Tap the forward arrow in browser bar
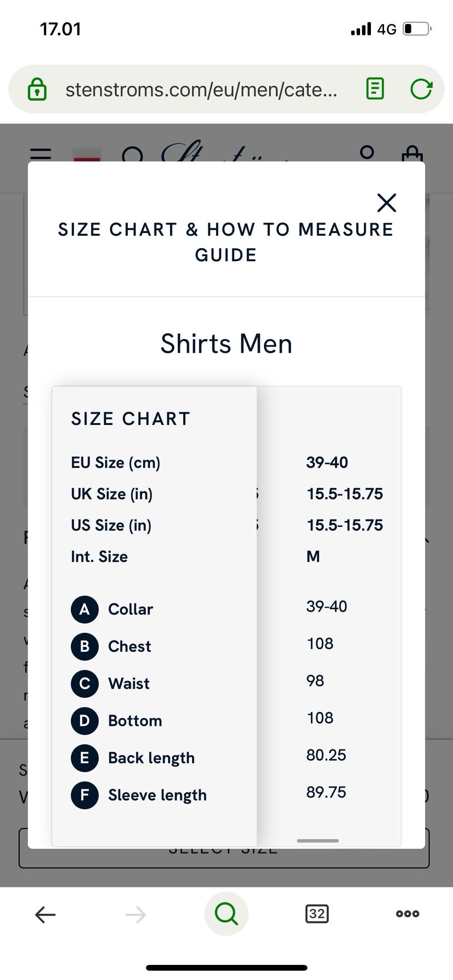Viewport: 453px width, 980px height. [x=136, y=914]
